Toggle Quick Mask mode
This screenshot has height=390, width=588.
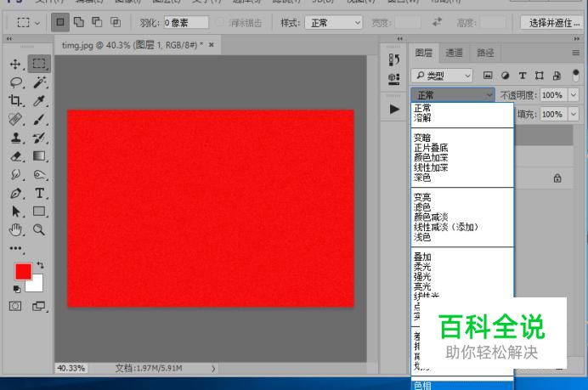point(15,307)
